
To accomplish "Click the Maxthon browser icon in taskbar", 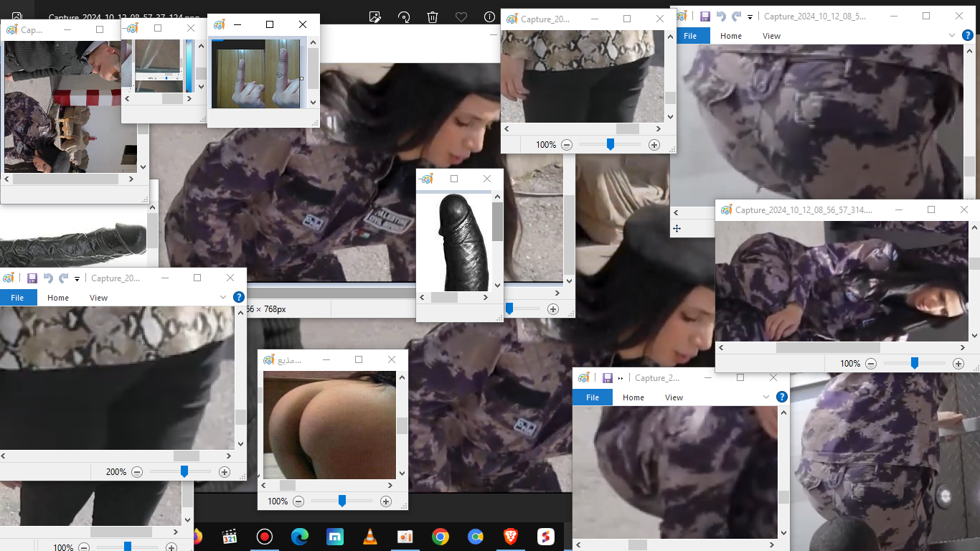I will (x=335, y=537).
